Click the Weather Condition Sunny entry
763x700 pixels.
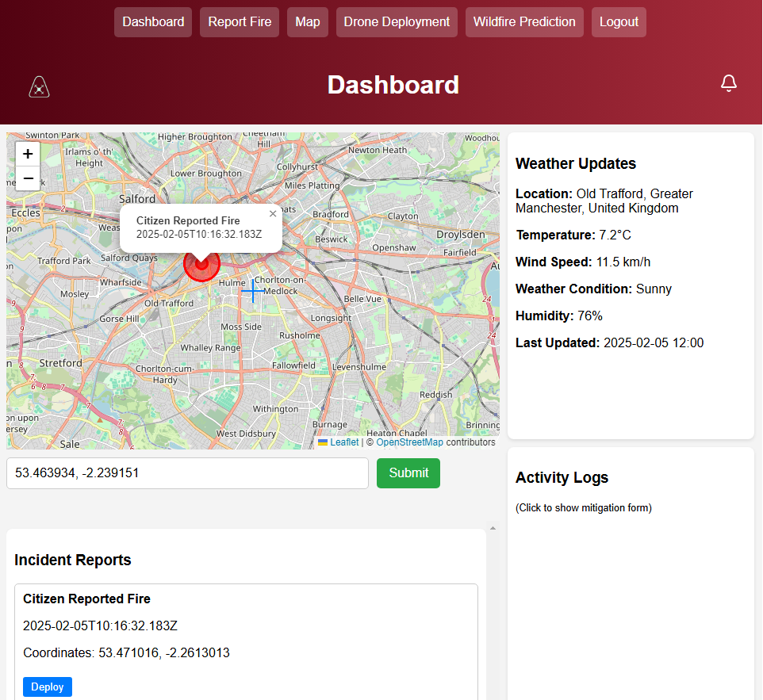pyautogui.click(x=593, y=289)
